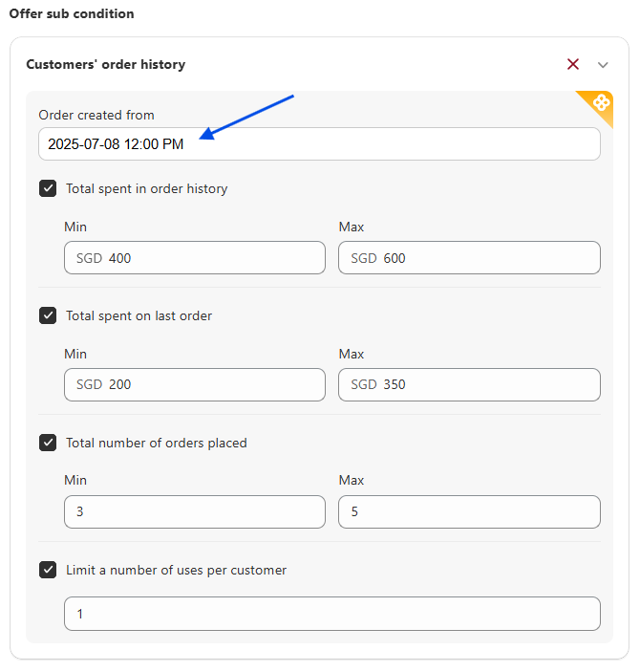Collapse the Customers' order history section

point(603,65)
